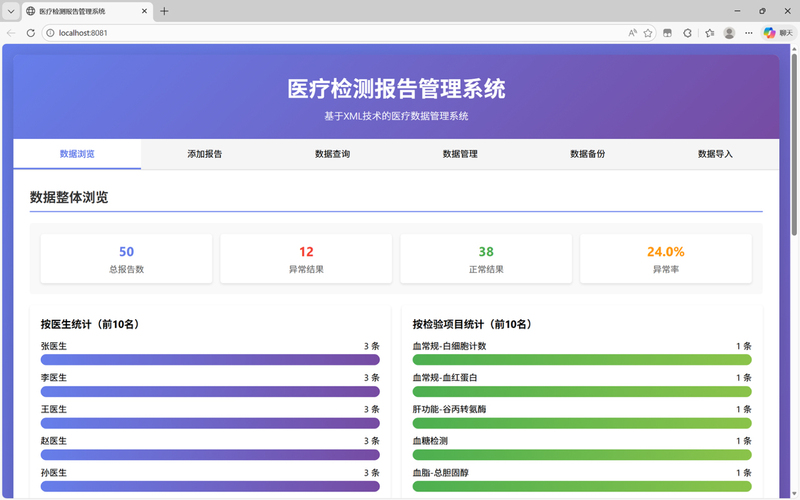800x500 pixels.
Task: Switch to the 添加报告 tab
Action: point(205,154)
